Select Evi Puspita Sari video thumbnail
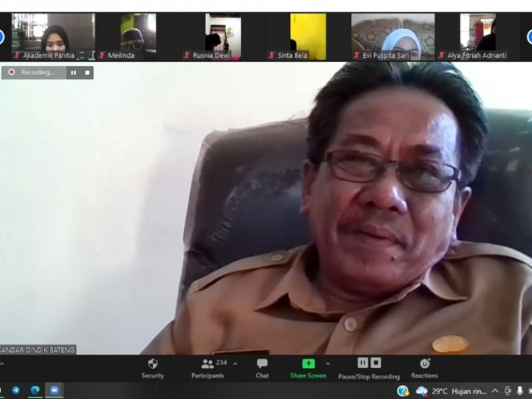This screenshot has width=532, height=399. [393, 37]
